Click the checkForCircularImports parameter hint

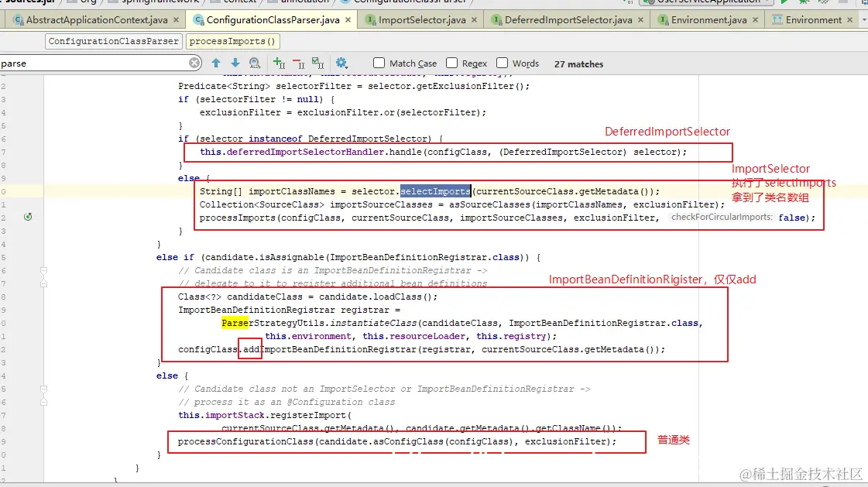[722, 217]
